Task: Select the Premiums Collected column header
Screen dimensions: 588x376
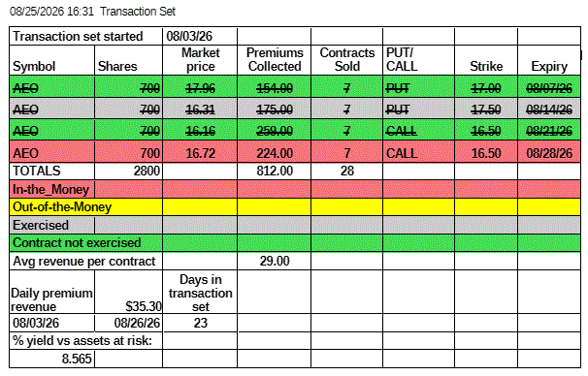Action: pos(275,60)
